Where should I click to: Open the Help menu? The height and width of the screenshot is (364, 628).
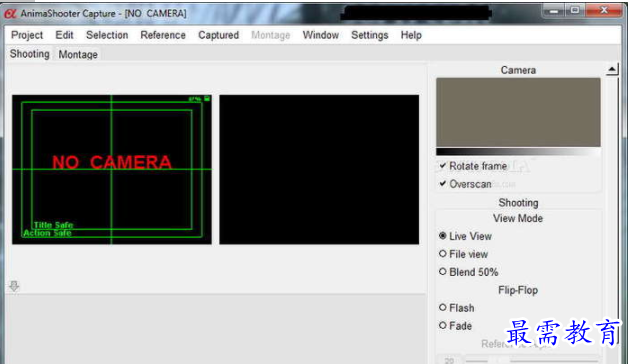click(411, 35)
